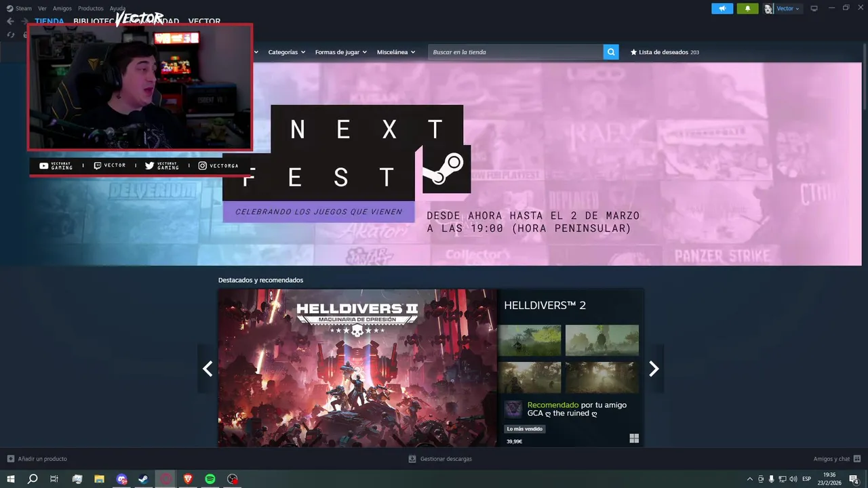Open the Vector account dropdown
Viewport: 868px width, 488px height.
pos(788,9)
